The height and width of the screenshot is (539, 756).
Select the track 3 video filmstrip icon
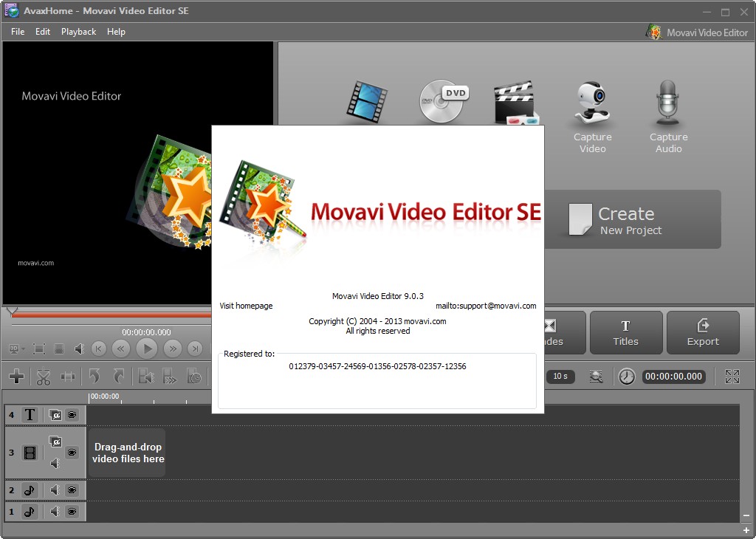30,453
